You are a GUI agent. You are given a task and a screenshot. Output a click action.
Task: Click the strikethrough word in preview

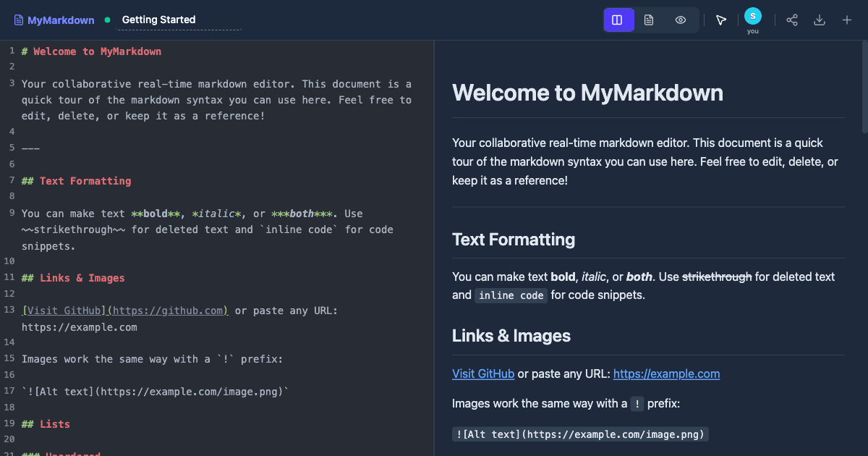pyautogui.click(x=717, y=276)
